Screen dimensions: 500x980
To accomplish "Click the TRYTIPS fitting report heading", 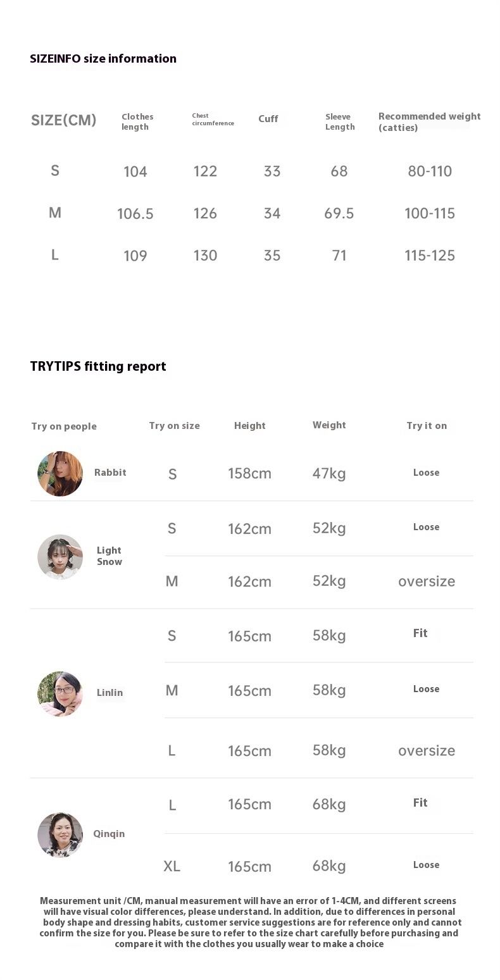I will [x=98, y=366].
